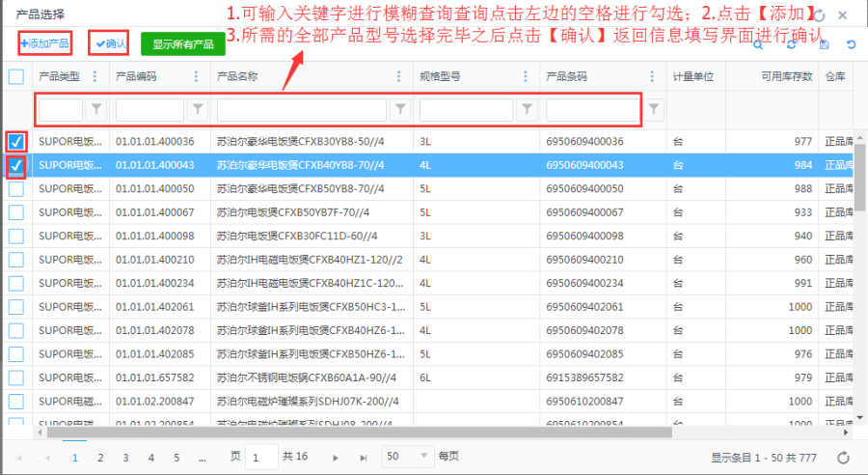Check the row for 苏泊尔电饭煲CFXB50YB7F-70
Image resolution: width=868 pixels, height=475 pixels.
coord(16,212)
